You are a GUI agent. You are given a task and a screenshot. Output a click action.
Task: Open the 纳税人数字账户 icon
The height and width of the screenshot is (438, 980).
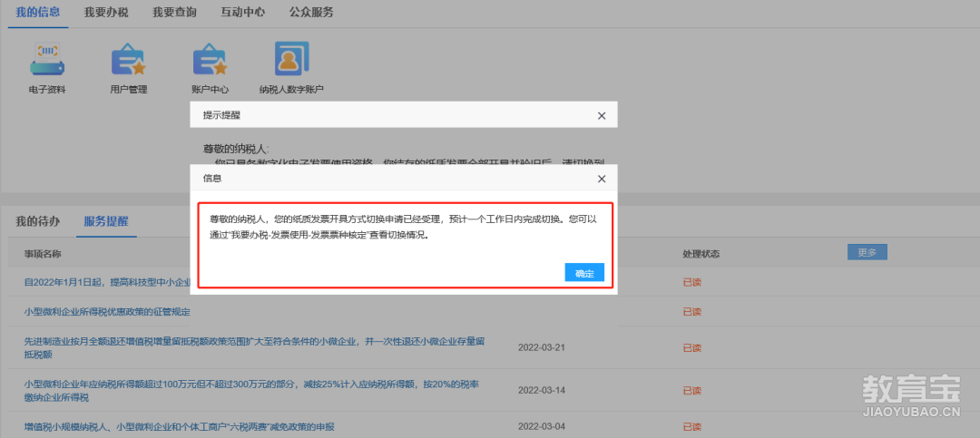[x=291, y=67]
